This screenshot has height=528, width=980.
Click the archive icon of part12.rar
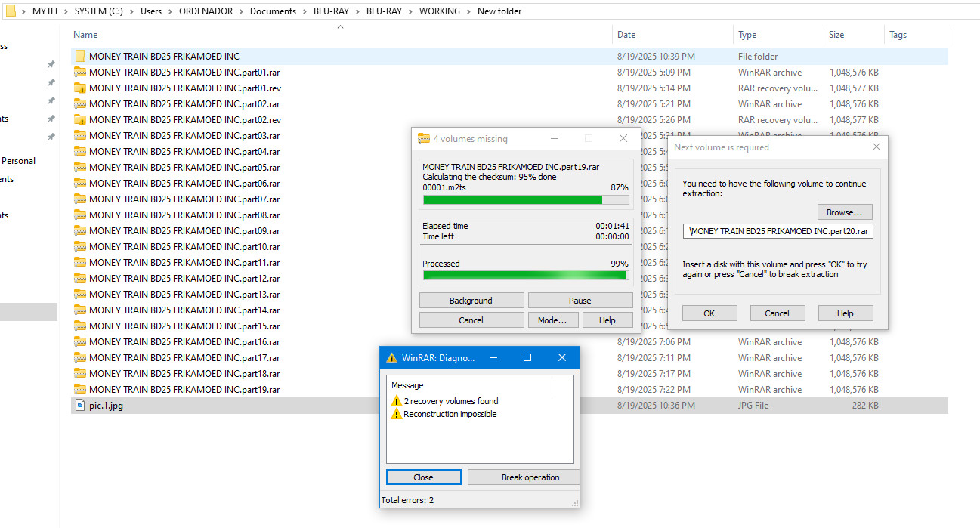click(80, 279)
